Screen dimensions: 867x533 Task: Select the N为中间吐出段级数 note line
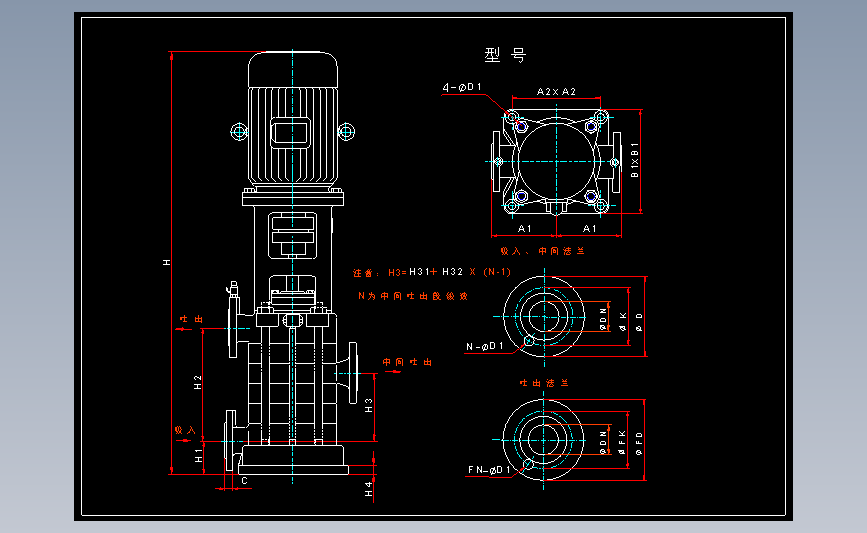click(x=413, y=296)
